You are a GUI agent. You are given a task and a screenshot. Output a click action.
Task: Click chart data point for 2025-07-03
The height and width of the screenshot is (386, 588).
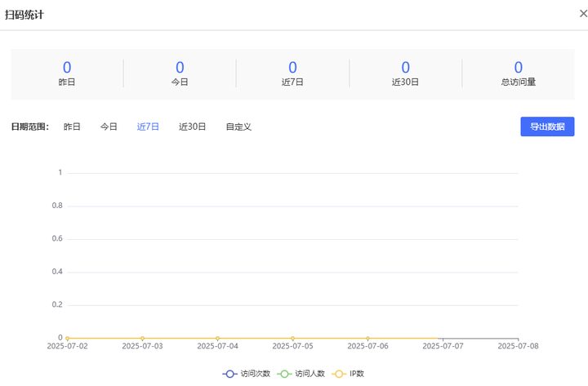pos(142,339)
